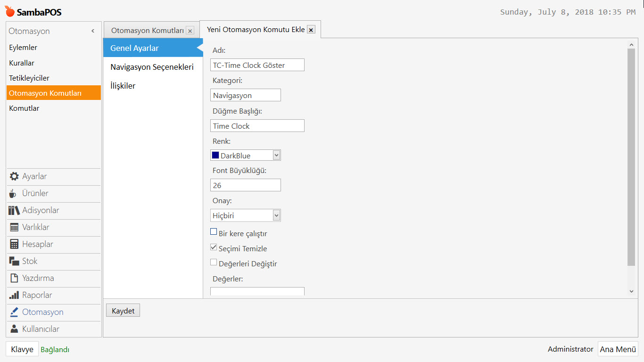The image size is (644, 362).
Task: Select the Ürünler coffee cup icon
Action: point(14,193)
